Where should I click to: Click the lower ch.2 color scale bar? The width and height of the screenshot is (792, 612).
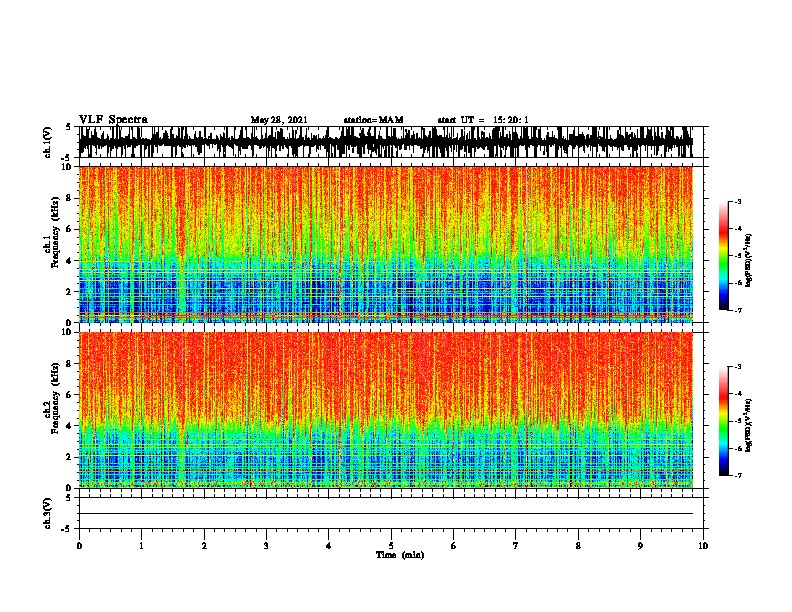pos(723,421)
